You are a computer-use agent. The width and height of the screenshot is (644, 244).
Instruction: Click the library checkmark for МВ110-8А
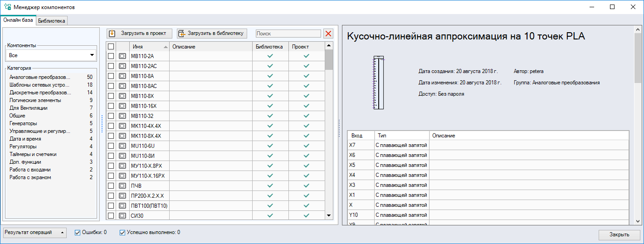pyautogui.click(x=270, y=76)
